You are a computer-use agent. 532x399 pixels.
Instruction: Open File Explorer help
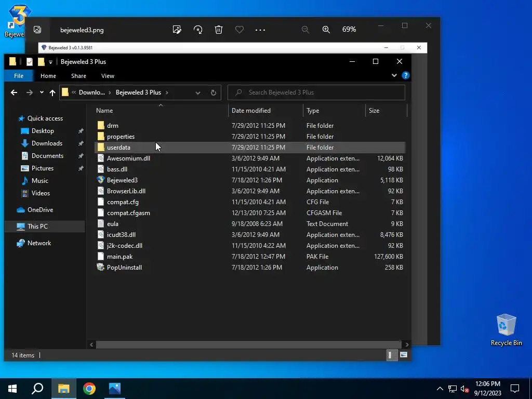click(x=405, y=75)
